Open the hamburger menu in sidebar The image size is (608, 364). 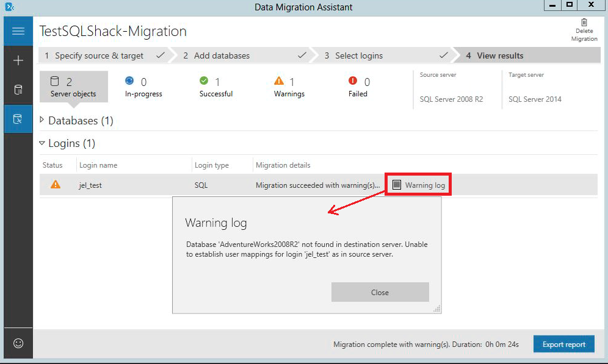18,31
